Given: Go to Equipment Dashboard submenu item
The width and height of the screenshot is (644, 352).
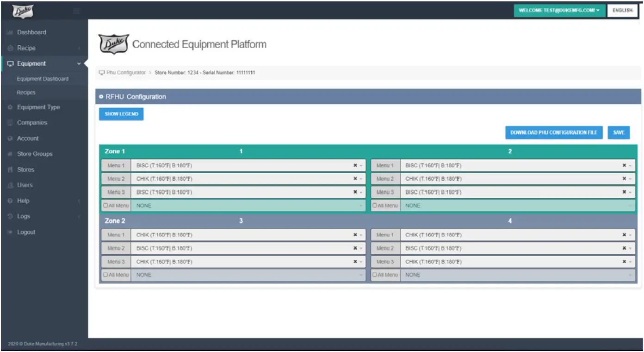Looking at the screenshot, I should point(43,79).
